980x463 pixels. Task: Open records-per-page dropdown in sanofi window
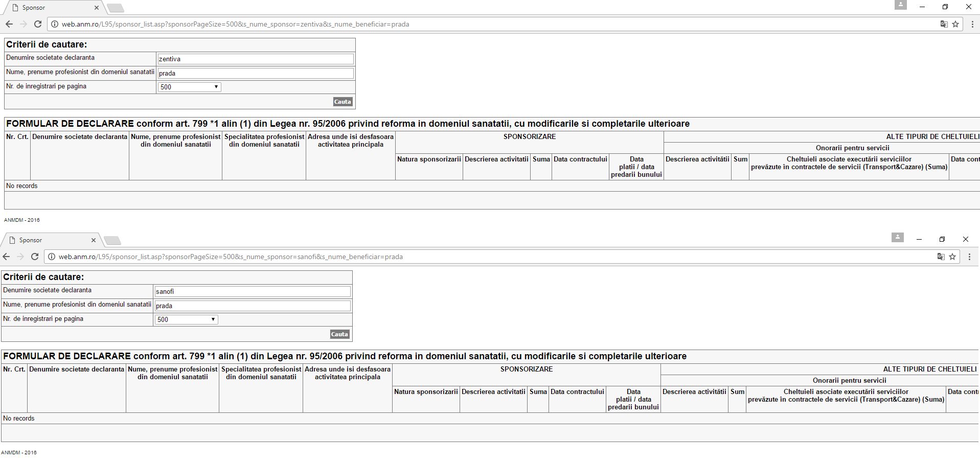(x=186, y=319)
